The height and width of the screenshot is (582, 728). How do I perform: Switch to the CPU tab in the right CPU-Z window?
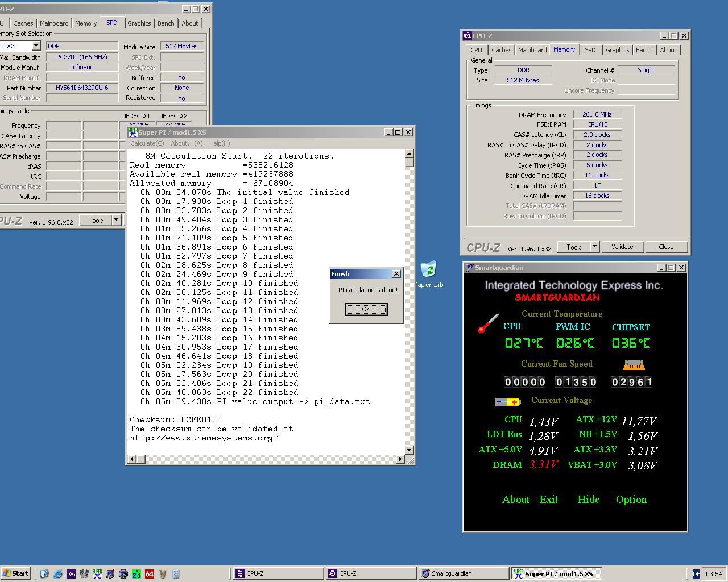476,50
